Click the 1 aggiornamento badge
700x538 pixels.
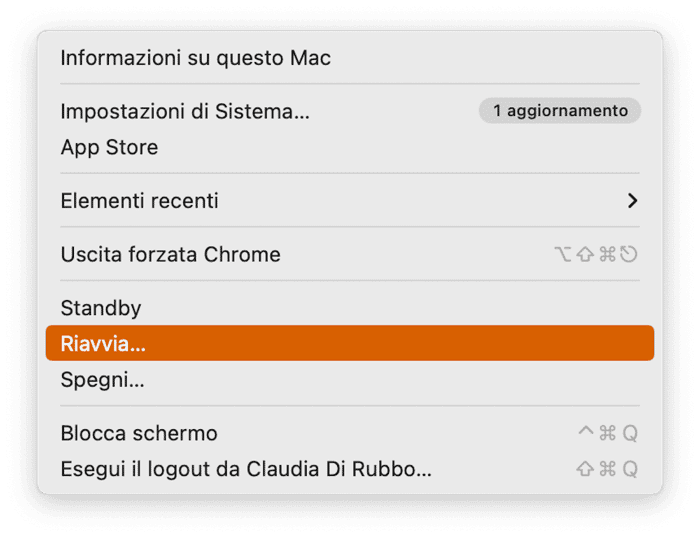(x=560, y=111)
